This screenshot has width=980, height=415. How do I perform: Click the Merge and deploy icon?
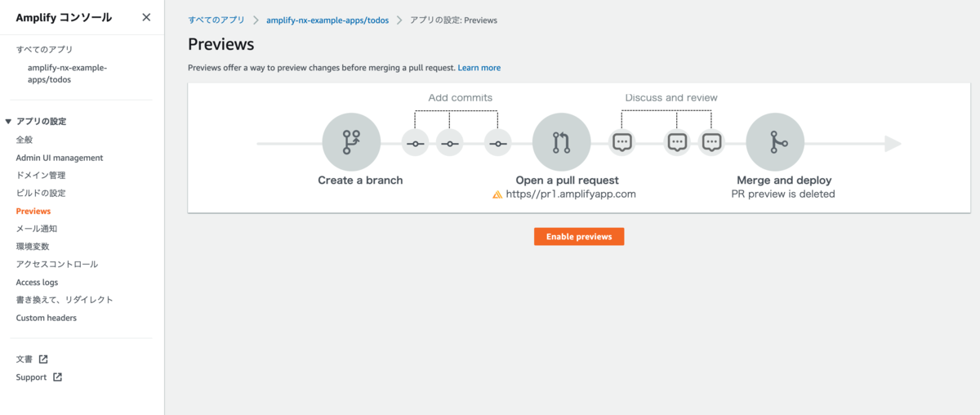click(775, 142)
